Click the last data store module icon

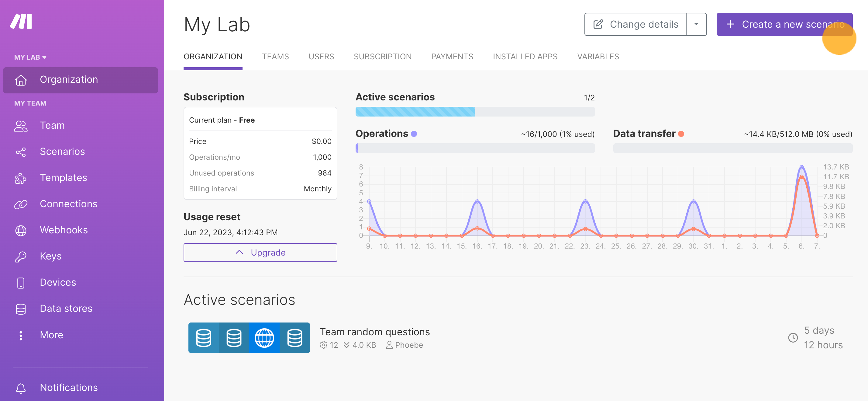294,338
